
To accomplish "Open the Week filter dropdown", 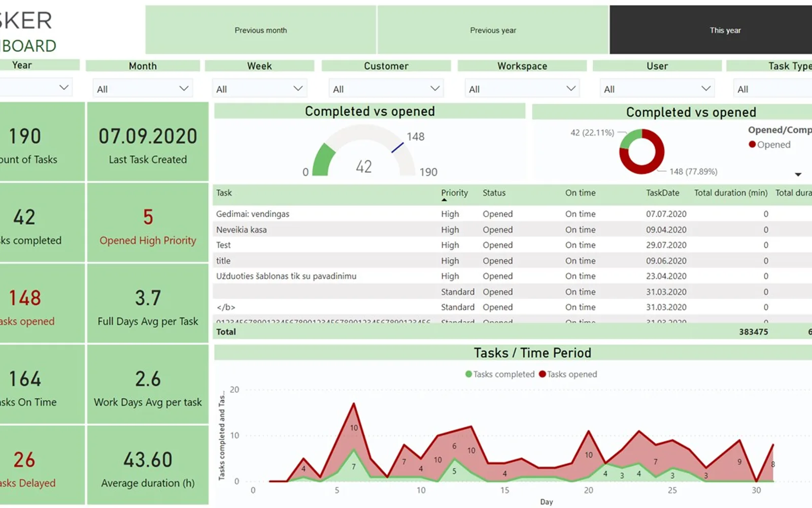I will (259, 89).
